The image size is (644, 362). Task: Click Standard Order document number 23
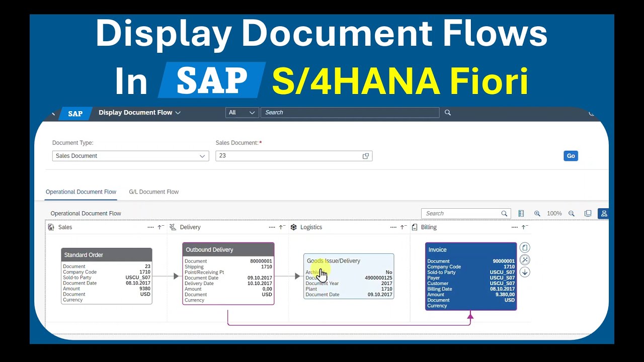(x=147, y=266)
